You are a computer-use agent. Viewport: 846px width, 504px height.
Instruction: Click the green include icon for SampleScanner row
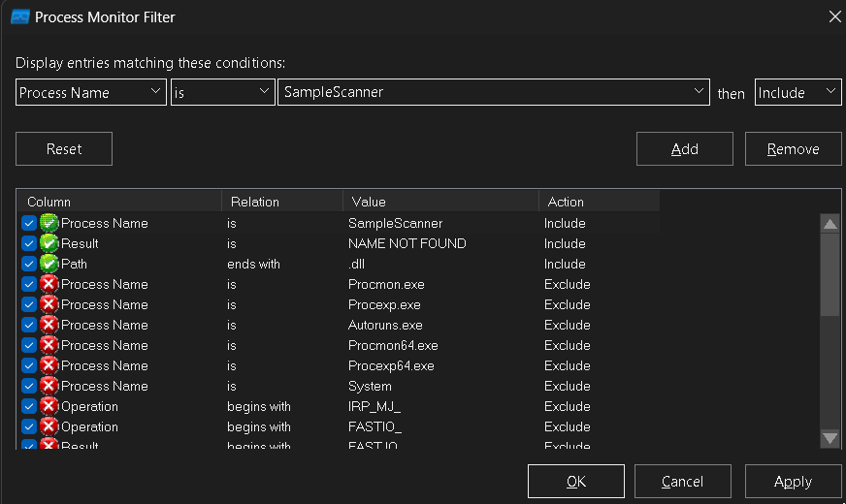49,223
